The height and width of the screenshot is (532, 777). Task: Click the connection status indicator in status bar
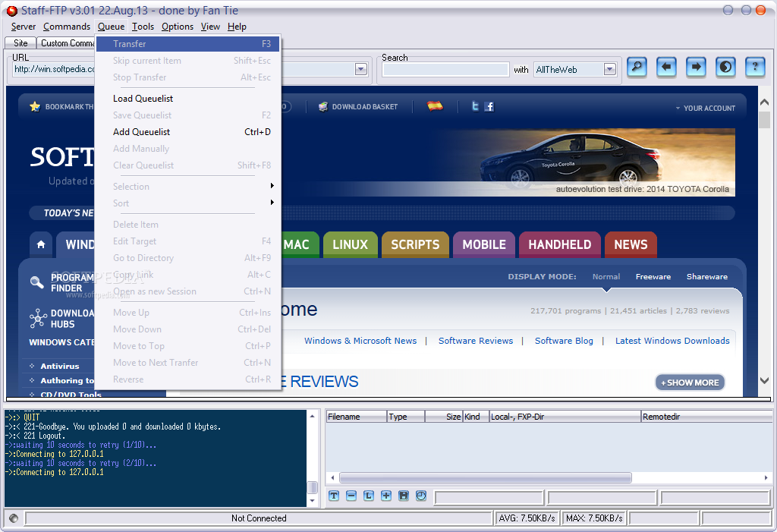pos(14,518)
